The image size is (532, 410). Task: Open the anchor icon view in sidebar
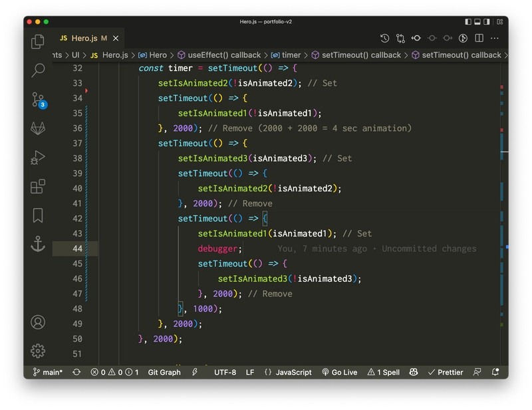[38, 244]
